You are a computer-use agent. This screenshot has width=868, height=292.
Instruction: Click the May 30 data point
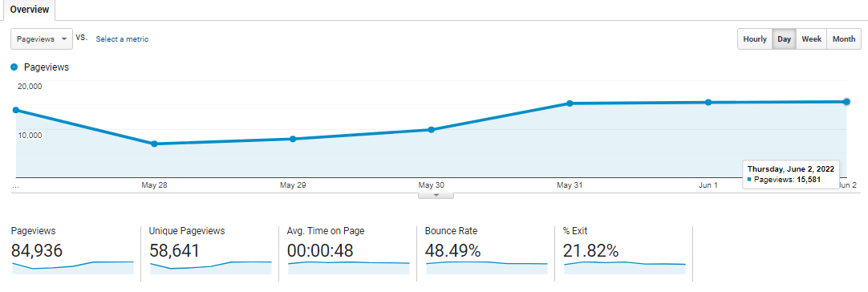point(432,130)
